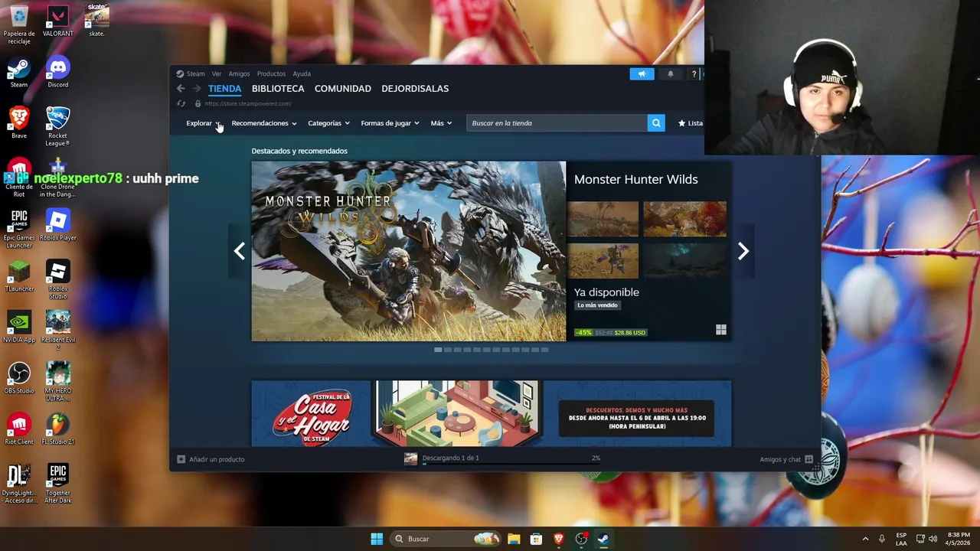The image size is (980, 551).
Task: Open the Festival de la Casa y el Hogar banner
Action: (492, 413)
